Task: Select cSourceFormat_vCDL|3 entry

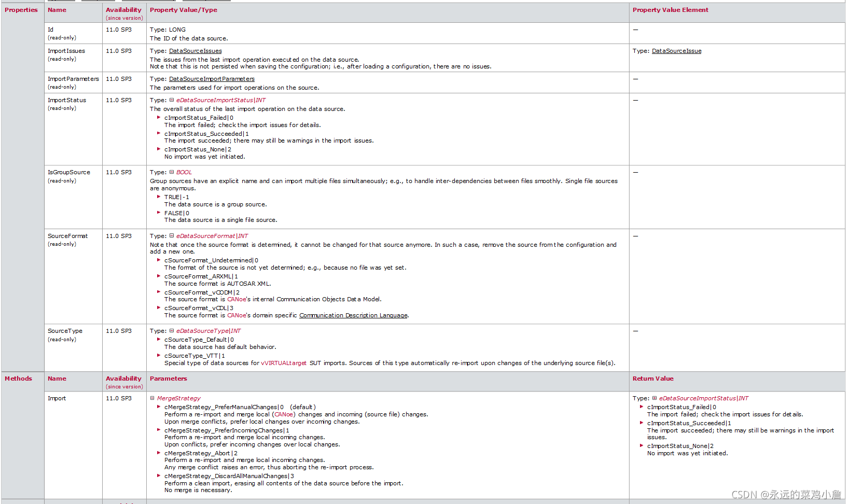Action: point(199,308)
